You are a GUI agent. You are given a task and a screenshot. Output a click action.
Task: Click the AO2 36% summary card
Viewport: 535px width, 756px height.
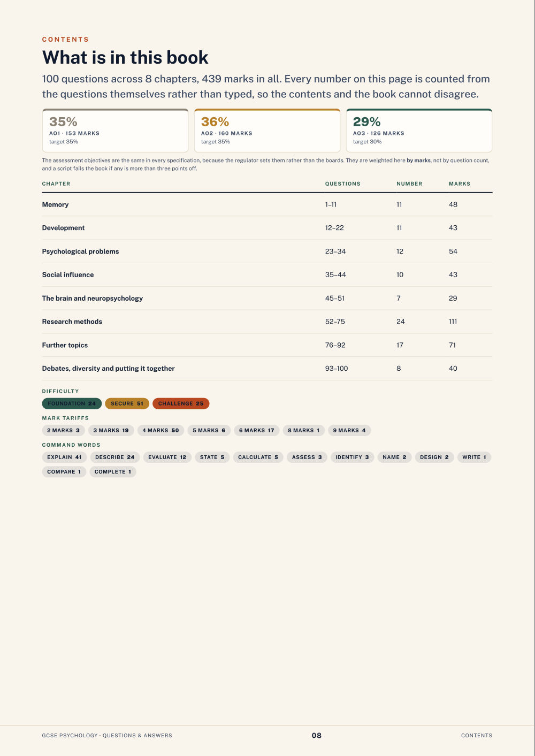(267, 131)
